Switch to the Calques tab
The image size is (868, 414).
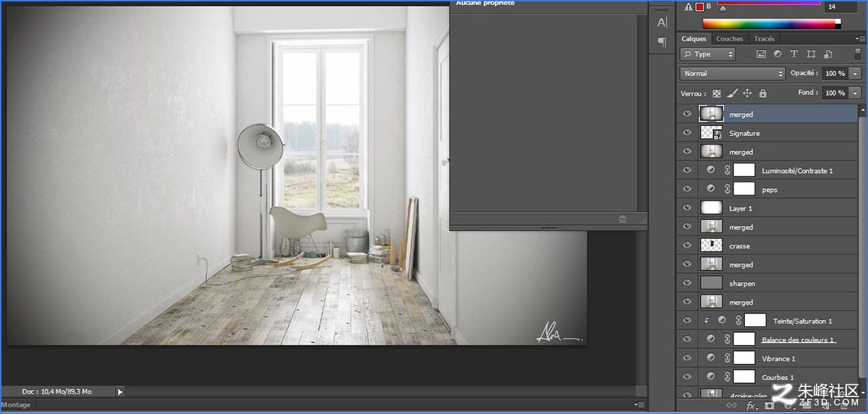(694, 39)
